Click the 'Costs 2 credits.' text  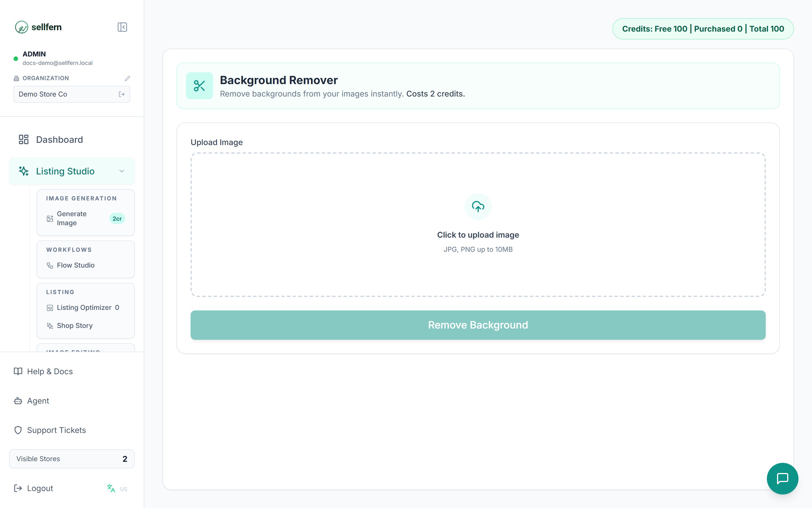coord(436,94)
